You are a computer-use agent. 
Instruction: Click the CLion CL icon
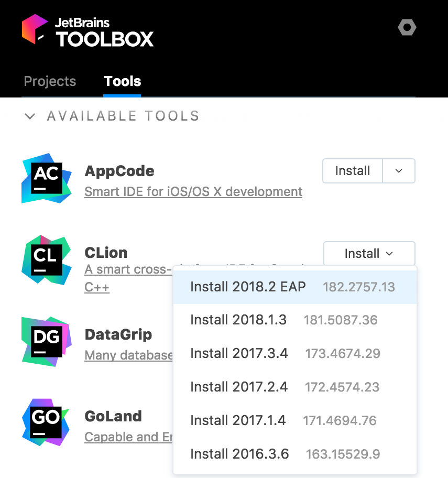coord(46,260)
